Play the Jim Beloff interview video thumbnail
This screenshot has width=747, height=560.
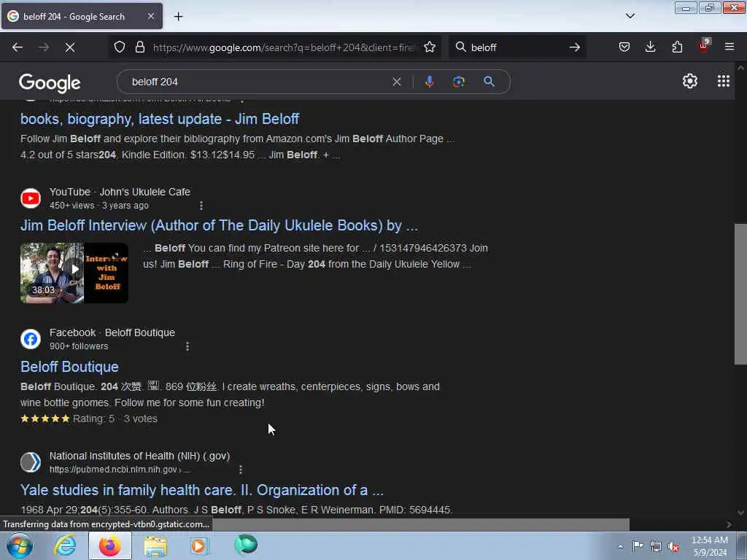[x=74, y=273]
